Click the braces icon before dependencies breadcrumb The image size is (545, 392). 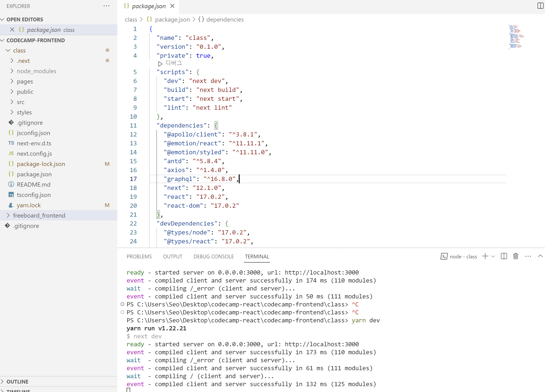coord(201,19)
